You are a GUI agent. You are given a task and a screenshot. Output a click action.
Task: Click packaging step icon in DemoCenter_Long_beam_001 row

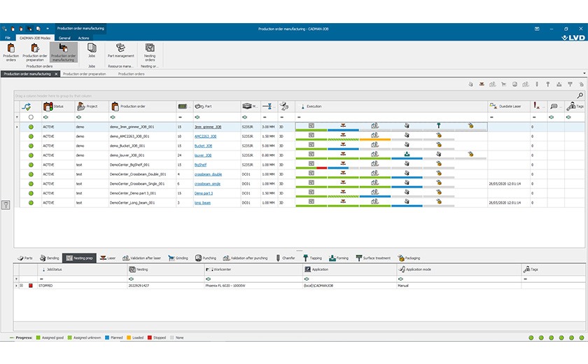pos(438,202)
